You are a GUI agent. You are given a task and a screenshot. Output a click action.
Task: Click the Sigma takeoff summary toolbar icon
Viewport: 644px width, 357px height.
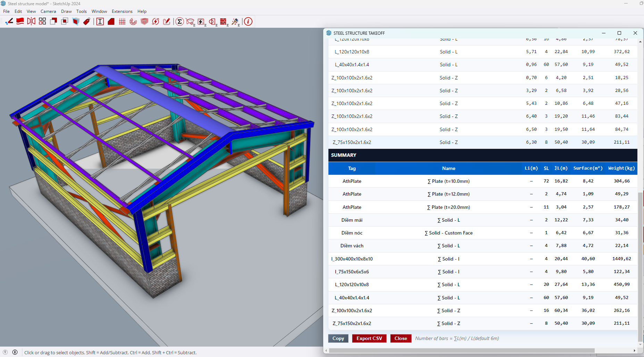(x=179, y=22)
